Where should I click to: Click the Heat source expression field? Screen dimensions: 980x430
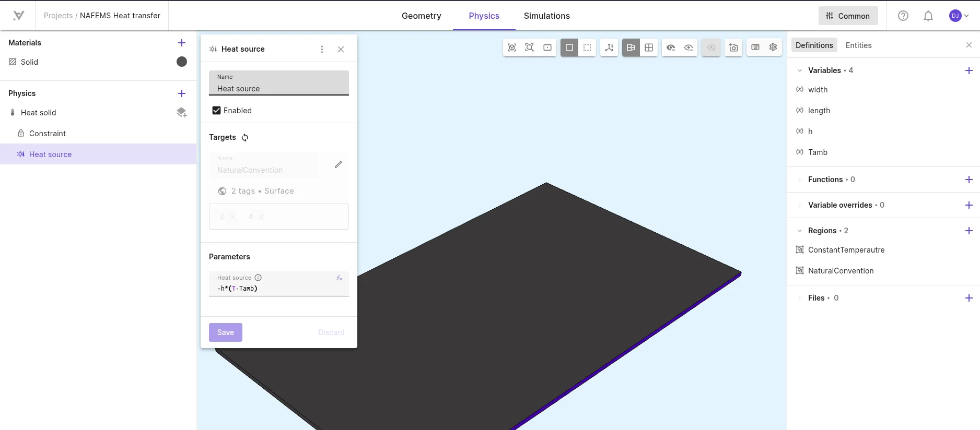279,284
